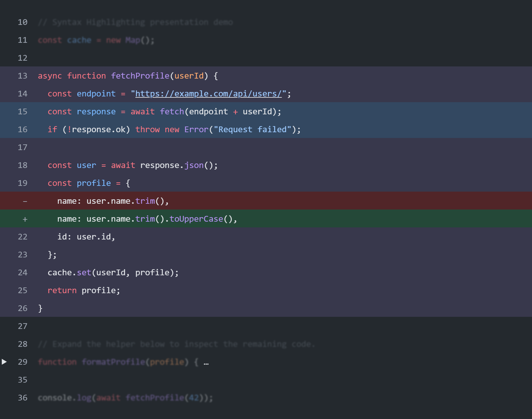Click the fetchProfile function name on line 13
This screenshot has width=532, height=419.
coord(140,76)
